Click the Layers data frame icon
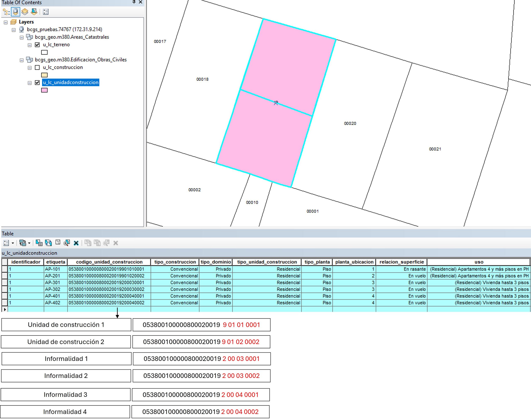This screenshot has height=420, width=531. (13, 22)
